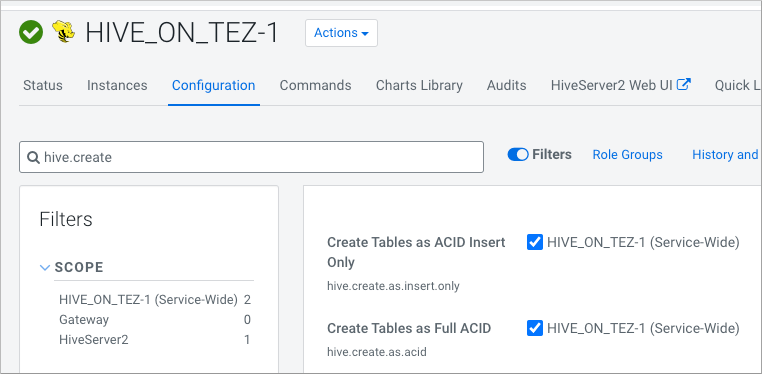Open the Quick Links dropdown
Viewport: 762px width, 374px height.
(x=738, y=85)
